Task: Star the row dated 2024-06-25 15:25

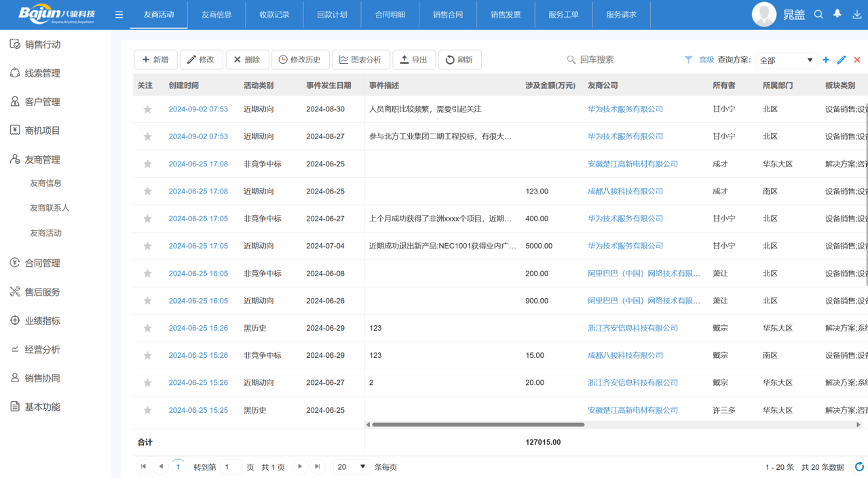Action: coord(147,410)
